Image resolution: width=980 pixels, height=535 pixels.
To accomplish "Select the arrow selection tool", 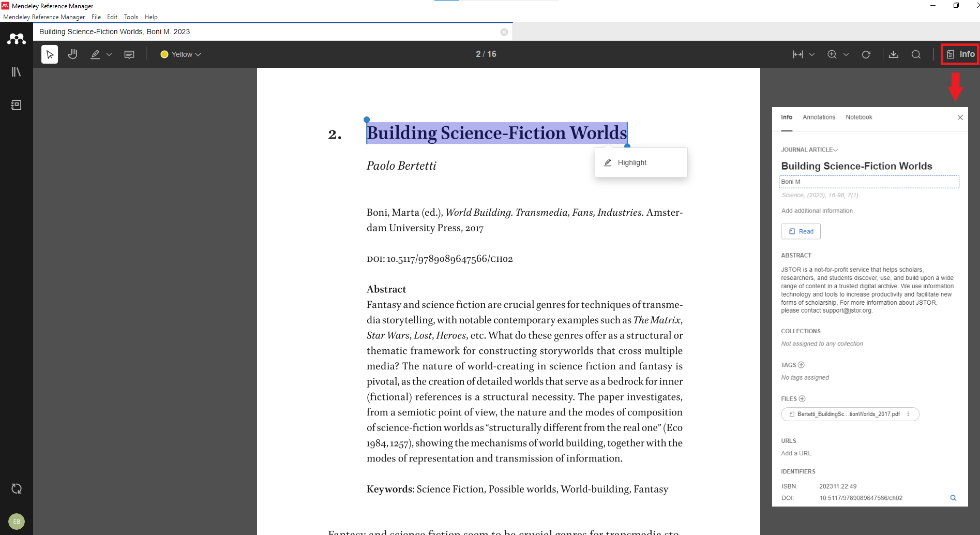I will click(50, 54).
